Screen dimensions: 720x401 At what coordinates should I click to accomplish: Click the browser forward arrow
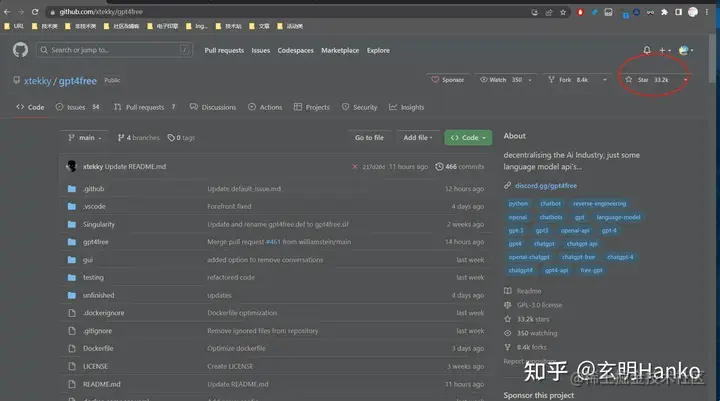pyautogui.click(x=21, y=11)
